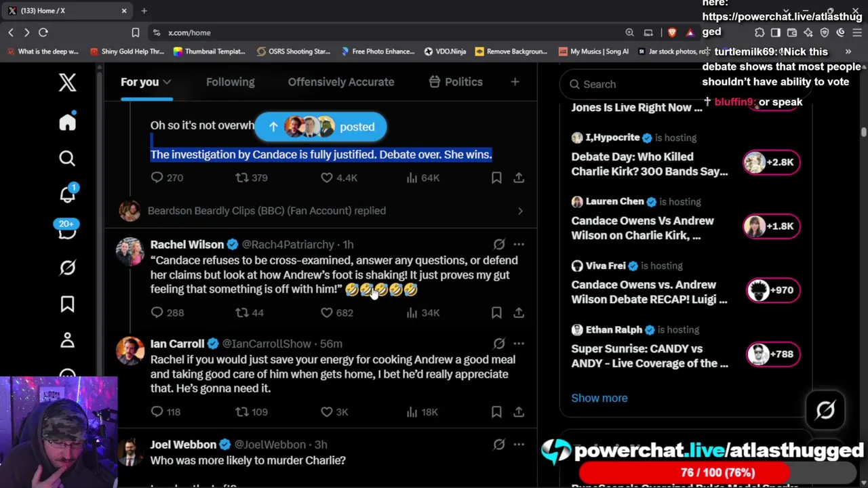Open the floating Grok button
Screen dimensions: 868x488
pyautogui.click(x=825, y=410)
